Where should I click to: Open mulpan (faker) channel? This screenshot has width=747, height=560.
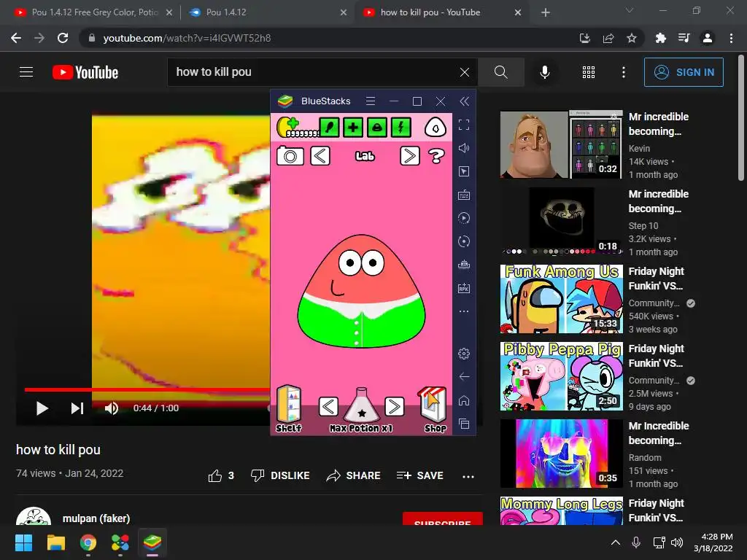point(96,518)
